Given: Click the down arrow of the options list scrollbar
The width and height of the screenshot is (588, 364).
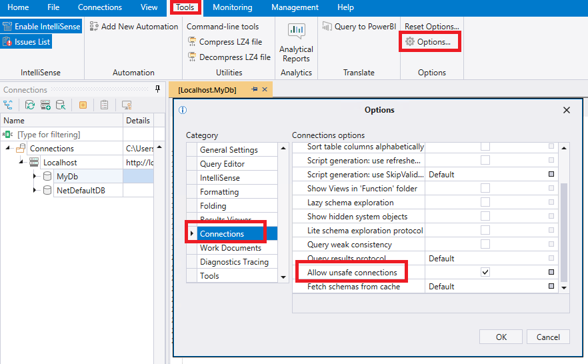Looking at the screenshot, I should click(x=564, y=287).
